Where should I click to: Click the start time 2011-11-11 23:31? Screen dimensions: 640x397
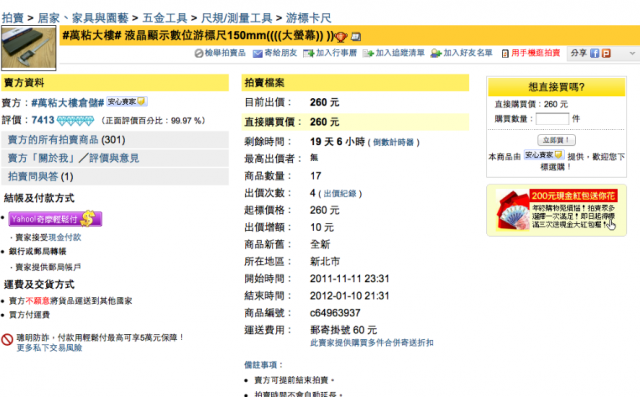point(349,279)
